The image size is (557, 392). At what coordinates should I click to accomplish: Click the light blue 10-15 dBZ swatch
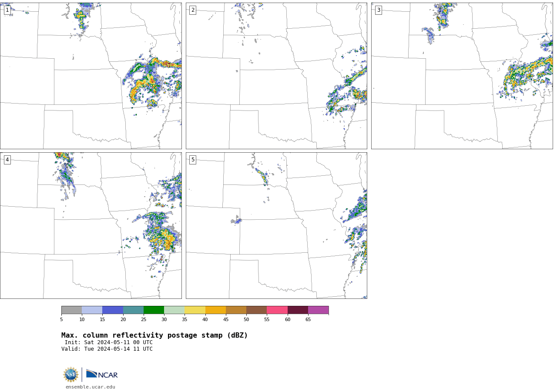click(92, 310)
